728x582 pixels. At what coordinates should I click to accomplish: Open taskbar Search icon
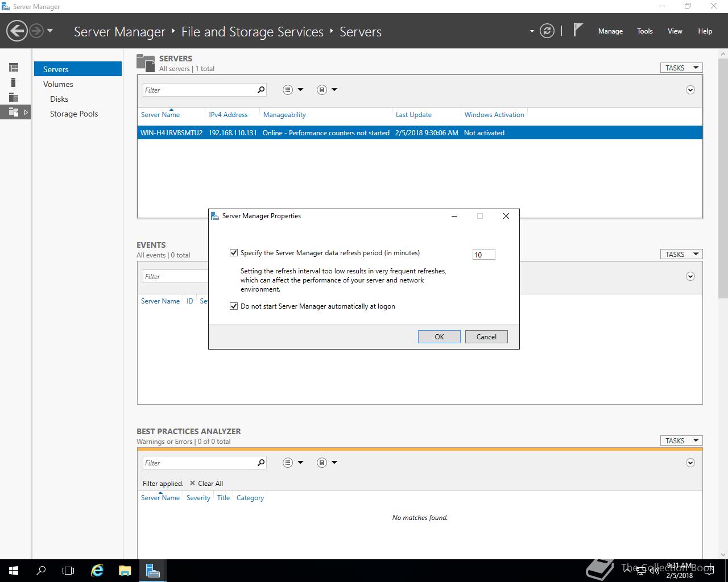click(41, 571)
